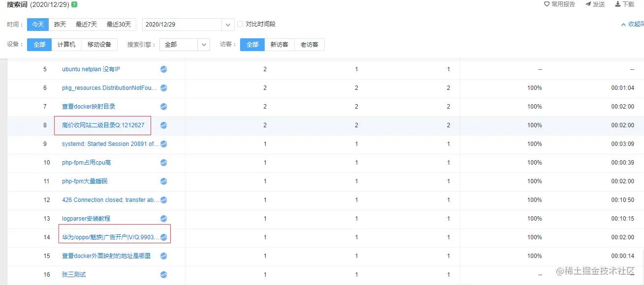Open search term 张三测试

[74, 275]
